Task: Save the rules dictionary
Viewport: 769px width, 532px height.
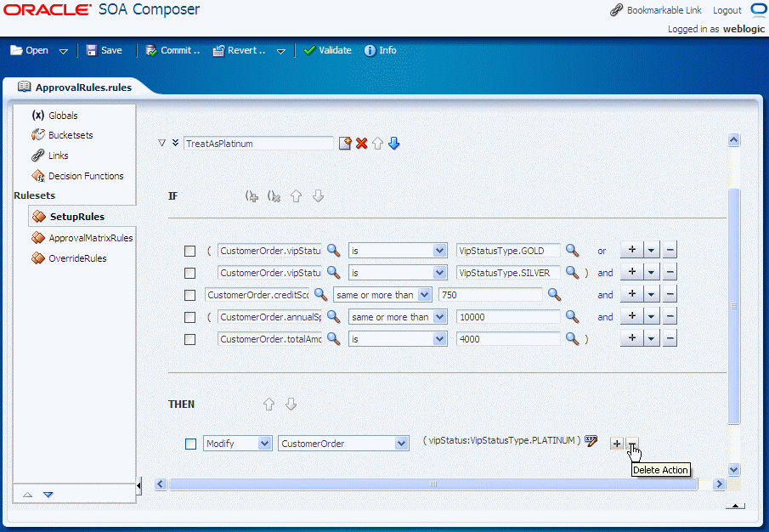Action: pyautogui.click(x=104, y=50)
